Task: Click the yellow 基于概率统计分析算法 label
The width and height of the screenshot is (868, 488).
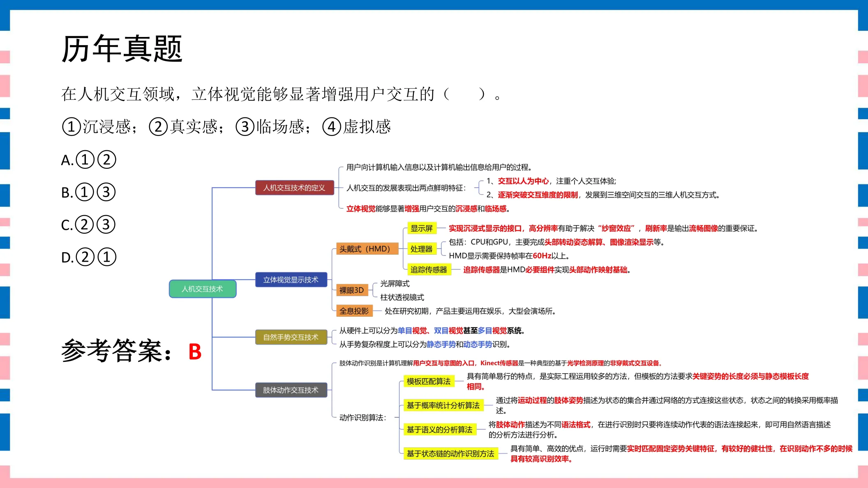Action: click(x=443, y=405)
